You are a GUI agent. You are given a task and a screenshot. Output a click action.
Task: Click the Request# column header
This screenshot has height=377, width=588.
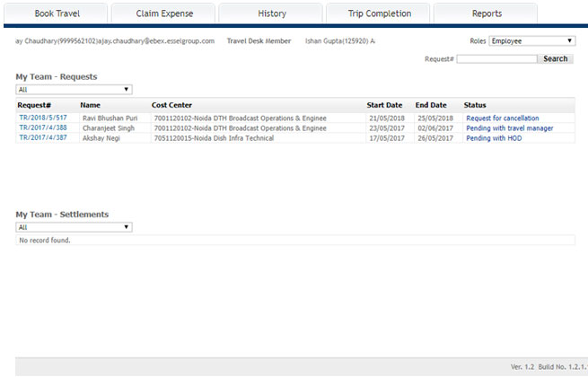tap(34, 105)
